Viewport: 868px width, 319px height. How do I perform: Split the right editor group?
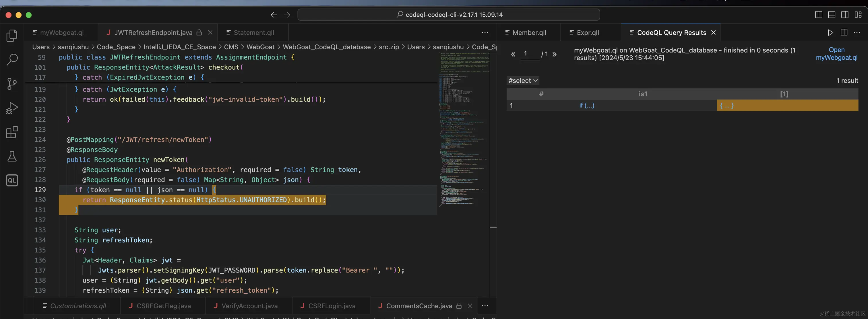[844, 33]
